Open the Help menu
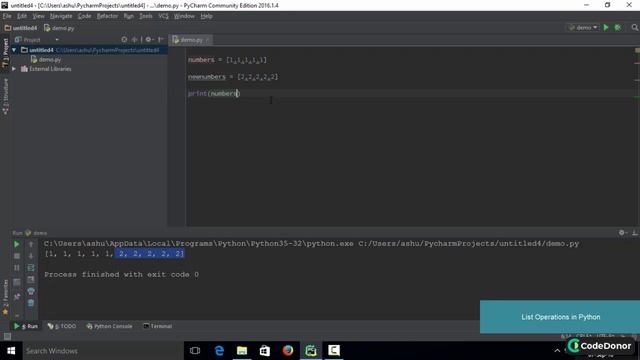Viewport: 640px width, 360px height. (207, 16)
